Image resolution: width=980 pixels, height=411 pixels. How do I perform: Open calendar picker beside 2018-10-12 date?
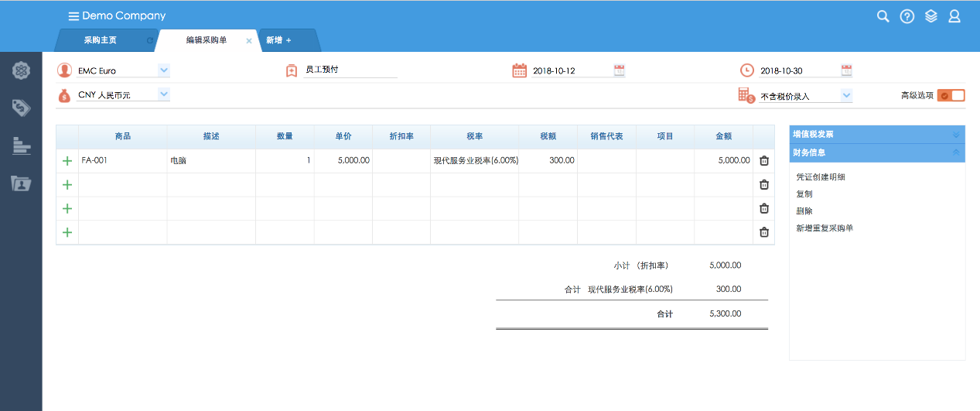pyautogui.click(x=619, y=70)
